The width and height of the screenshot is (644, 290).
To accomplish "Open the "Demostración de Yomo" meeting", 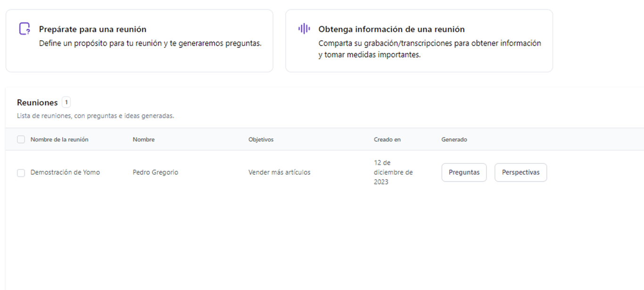I will tap(65, 172).
